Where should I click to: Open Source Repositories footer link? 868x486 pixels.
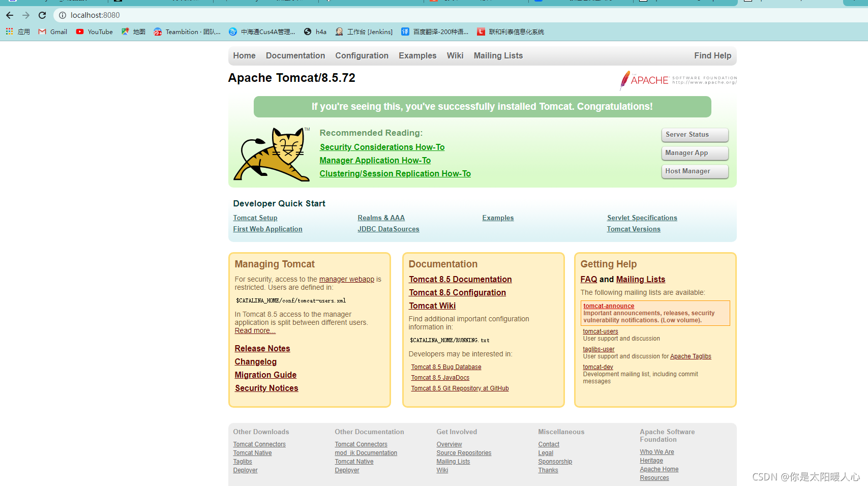[464, 453]
